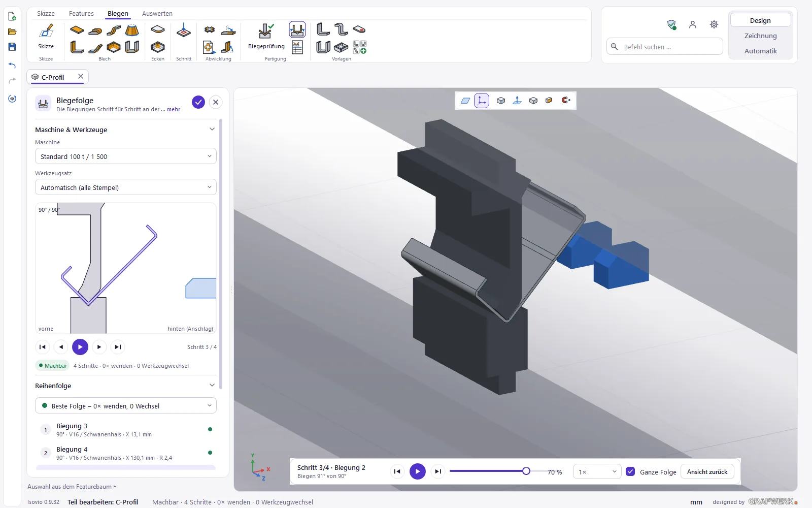Open the settings gear icon

(714, 24)
